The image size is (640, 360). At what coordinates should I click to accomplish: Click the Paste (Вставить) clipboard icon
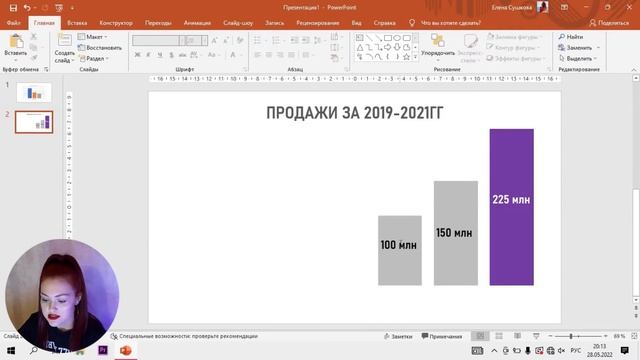click(16, 41)
